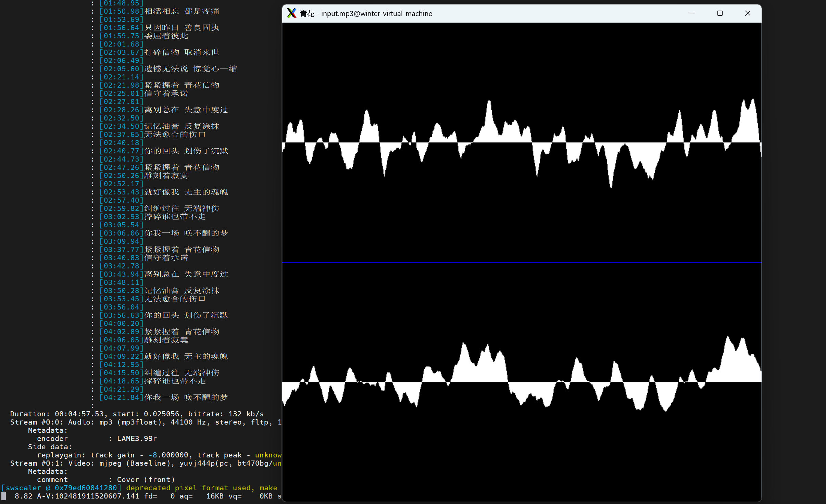Click the [01:50.98] lyric timestamp
The image size is (826, 504).
pyautogui.click(x=121, y=11)
